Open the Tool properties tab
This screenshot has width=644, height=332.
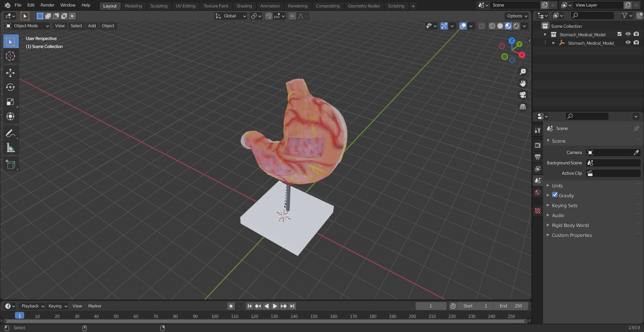coord(537,130)
